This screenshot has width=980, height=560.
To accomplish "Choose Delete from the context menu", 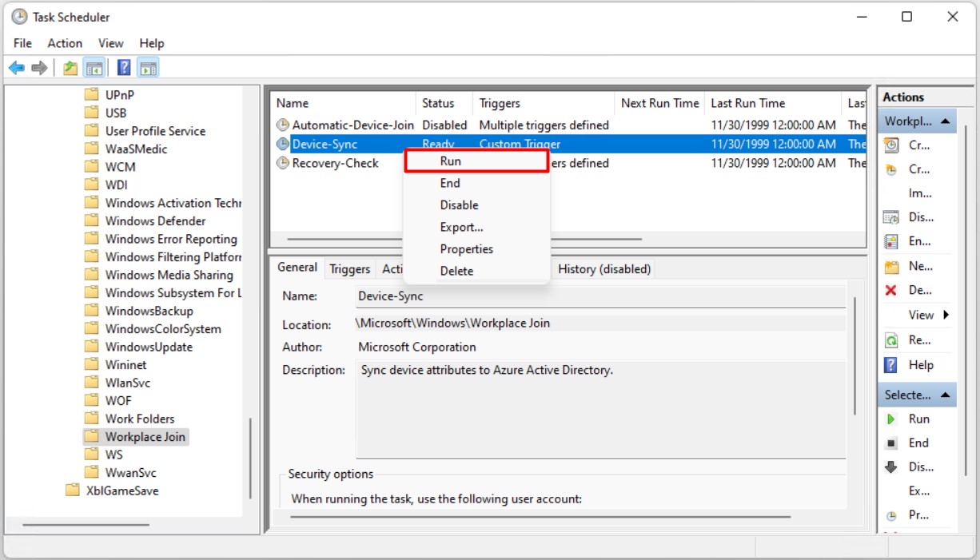I will (x=476, y=271).
